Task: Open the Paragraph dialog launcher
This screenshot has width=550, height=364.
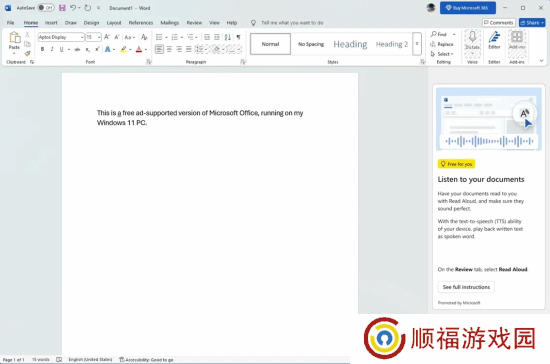Action: (x=243, y=62)
